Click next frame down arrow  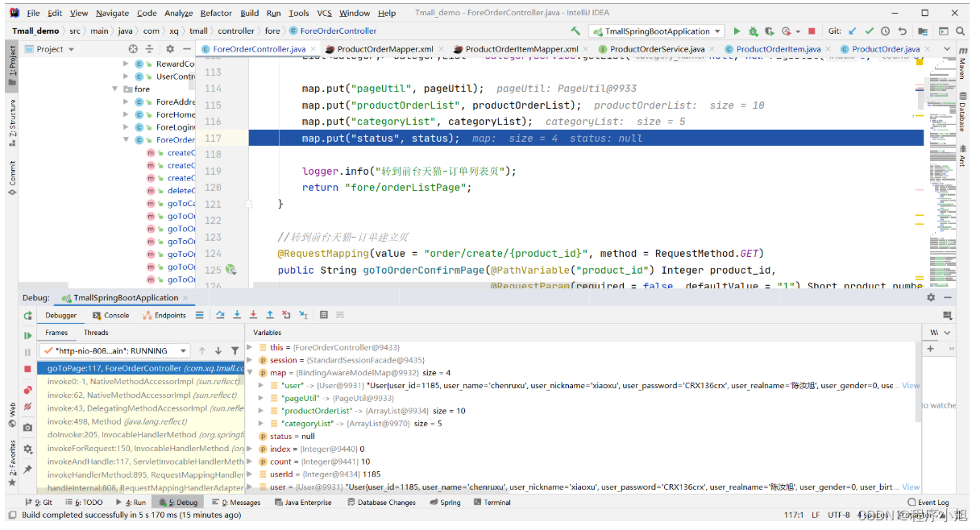[218, 351]
